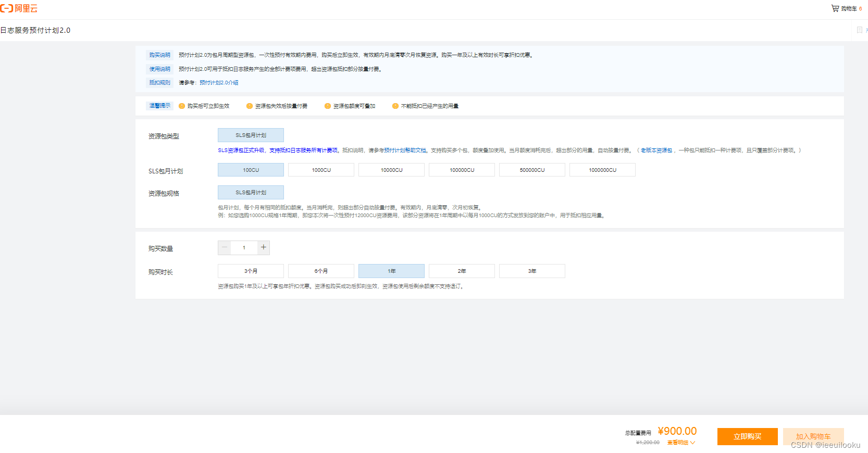This screenshot has height=453, width=868.
Task: Open the 老版本资源包 link
Action: [x=656, y=150]
